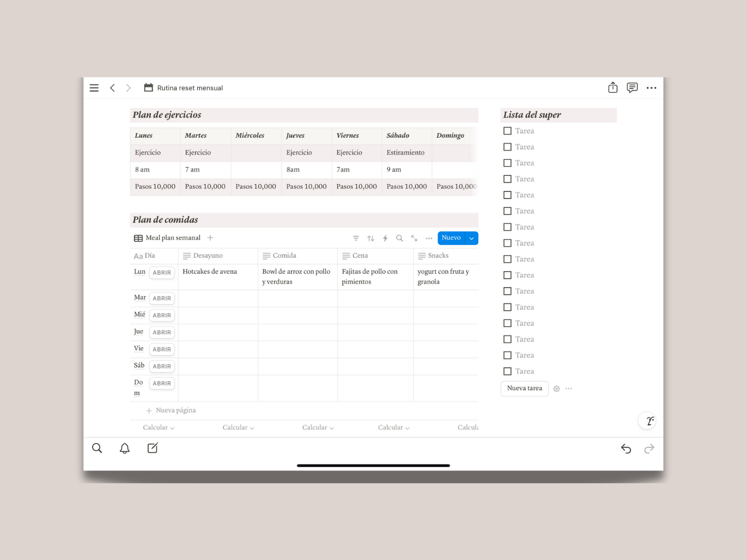Click the Meal plan semanal table icon

click(x=138, y=238)
